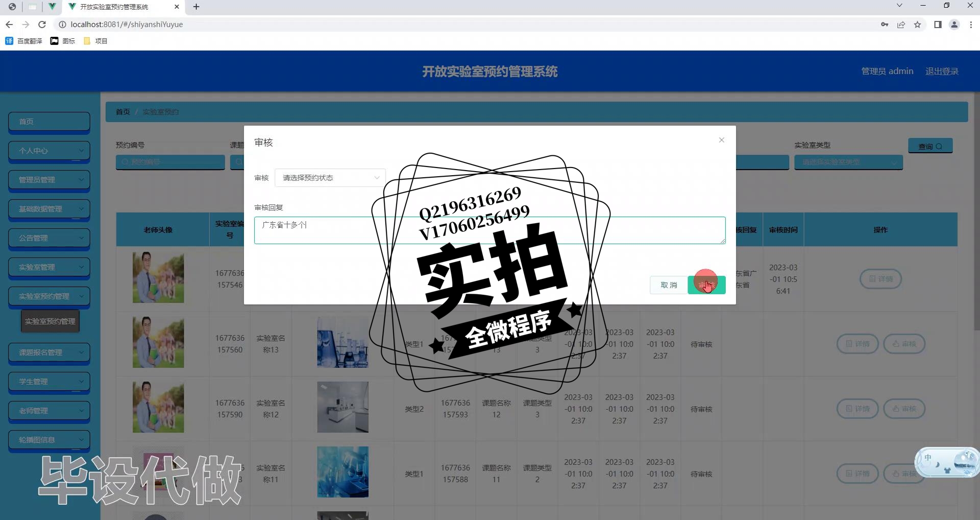980x520 pixels.
Task: Click lab photo thumbnail for 实验室名称12
Action: pyautogui.click(x=342, y=407)
